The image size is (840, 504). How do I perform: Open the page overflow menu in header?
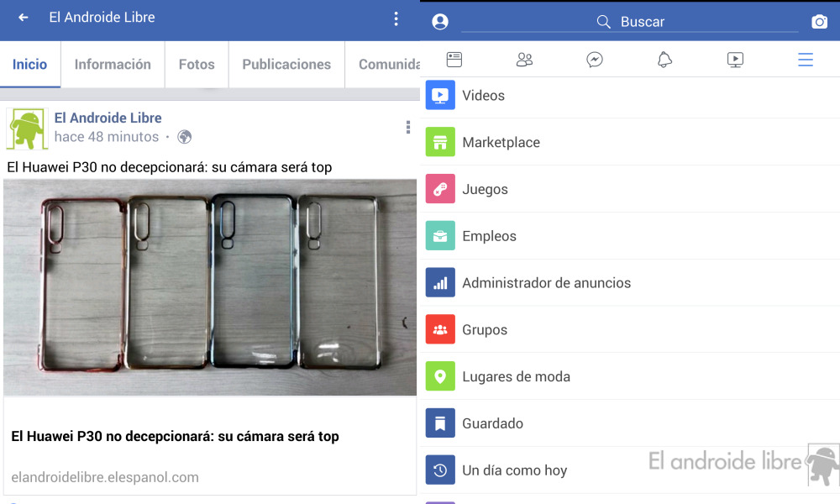(396, 18)
